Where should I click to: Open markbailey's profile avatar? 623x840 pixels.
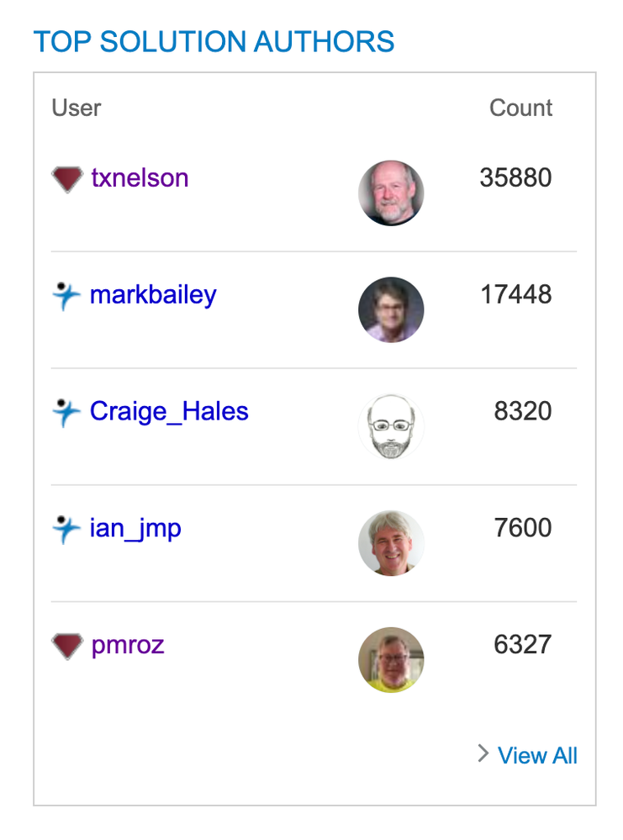click(391, 309)
